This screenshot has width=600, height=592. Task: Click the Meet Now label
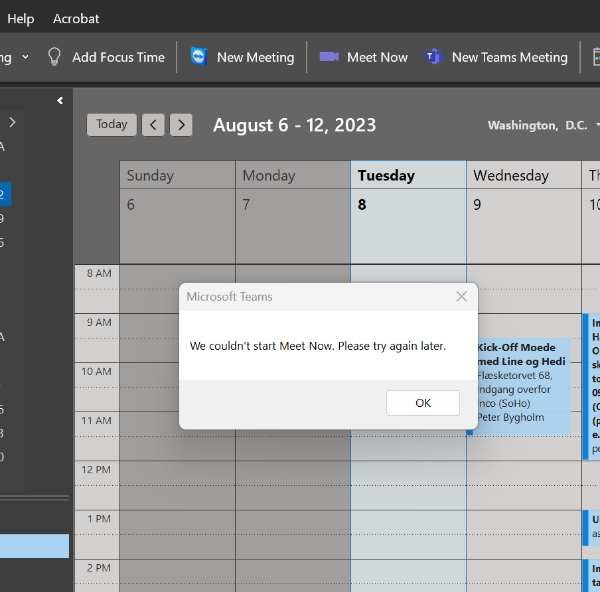pyautogui.click(x=377, y=57)
